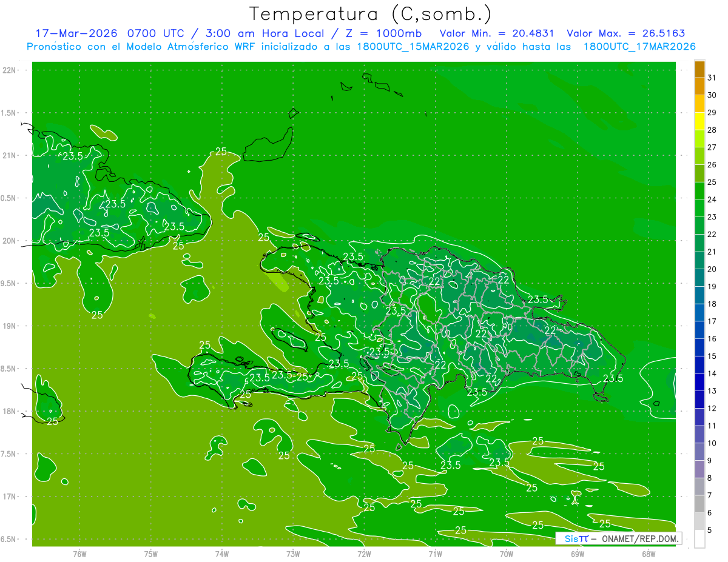Click the yellow legend swatch between 28 and 29
This screenshot has height=562, width=728.
[x=699, y=121]
